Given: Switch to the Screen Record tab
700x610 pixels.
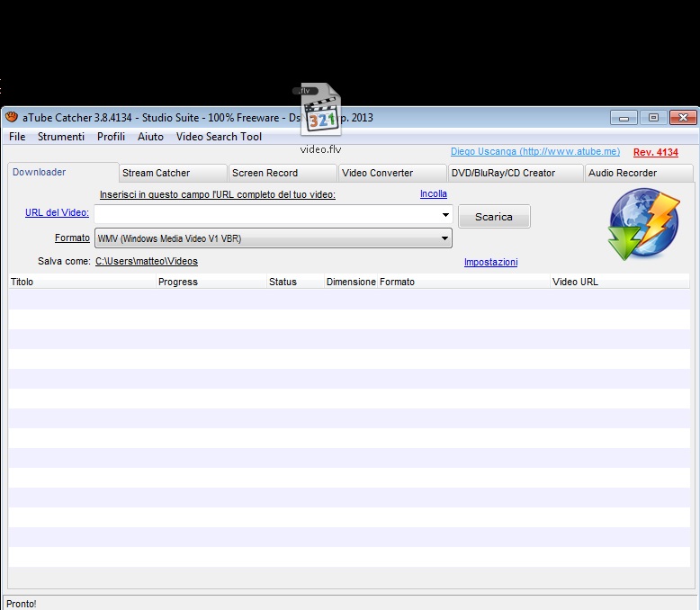Looking at the screenshot, I should click(283, 174).
